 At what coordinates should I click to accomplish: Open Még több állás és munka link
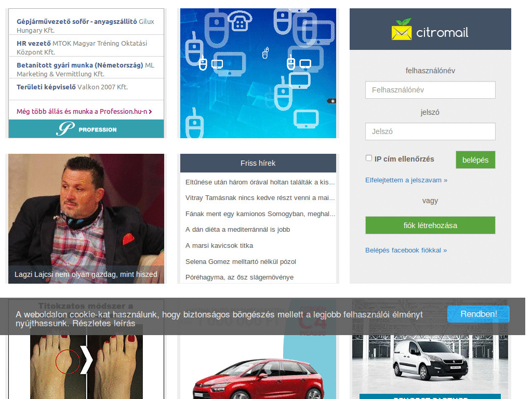(84, 111)
